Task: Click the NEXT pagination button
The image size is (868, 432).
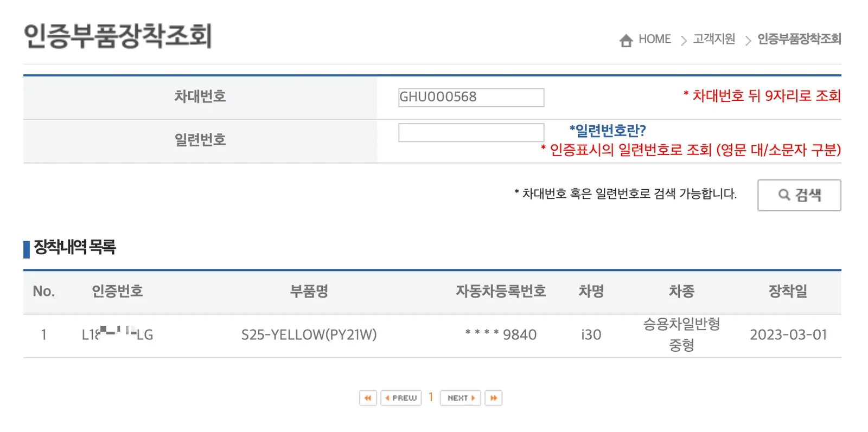Action: pos(459,397)
